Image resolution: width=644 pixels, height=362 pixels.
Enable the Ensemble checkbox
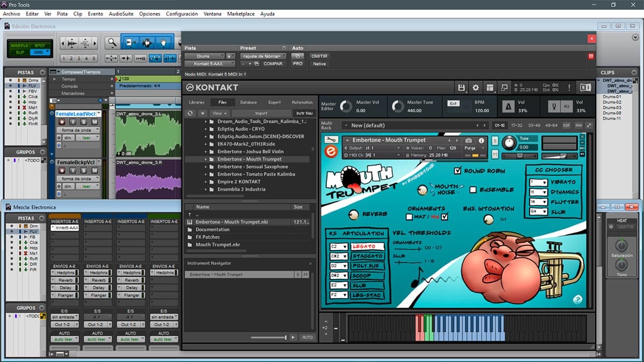[x=473, y=190]
